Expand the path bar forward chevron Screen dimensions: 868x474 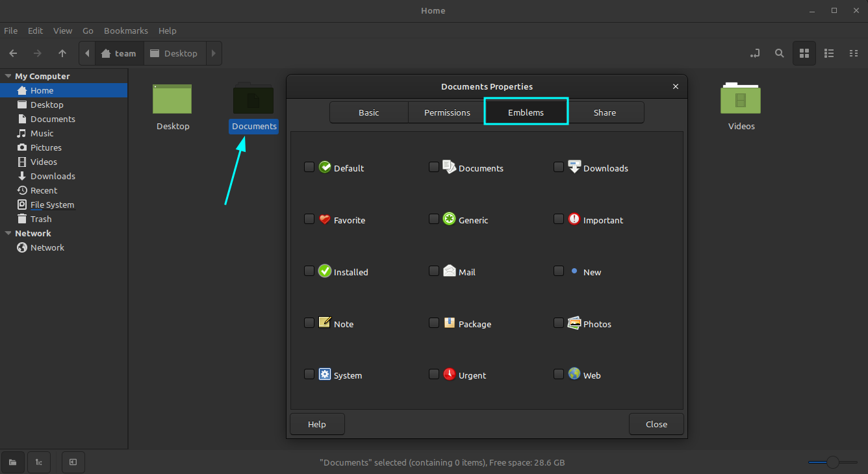coord(213,53)
